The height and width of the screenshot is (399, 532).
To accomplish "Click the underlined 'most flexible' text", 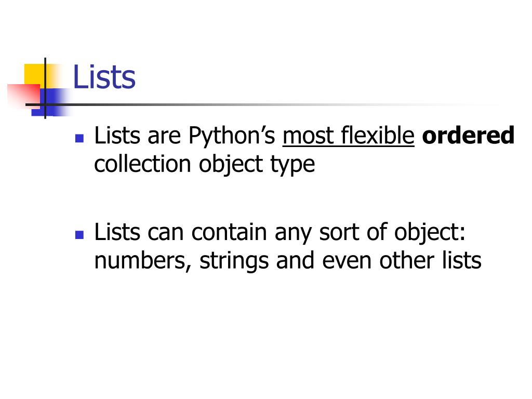I will point(349,136).
